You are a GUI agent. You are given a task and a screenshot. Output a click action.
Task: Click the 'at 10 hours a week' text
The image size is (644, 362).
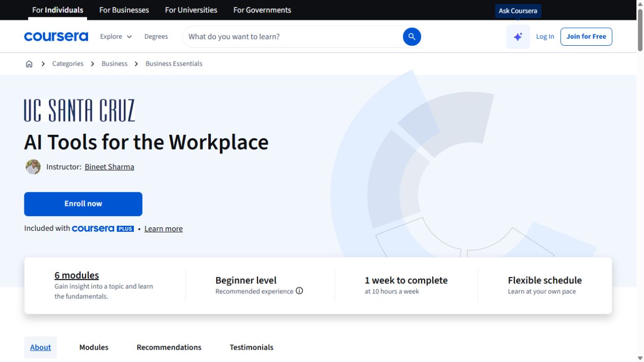pyautogui.click(x=392, y=291)
